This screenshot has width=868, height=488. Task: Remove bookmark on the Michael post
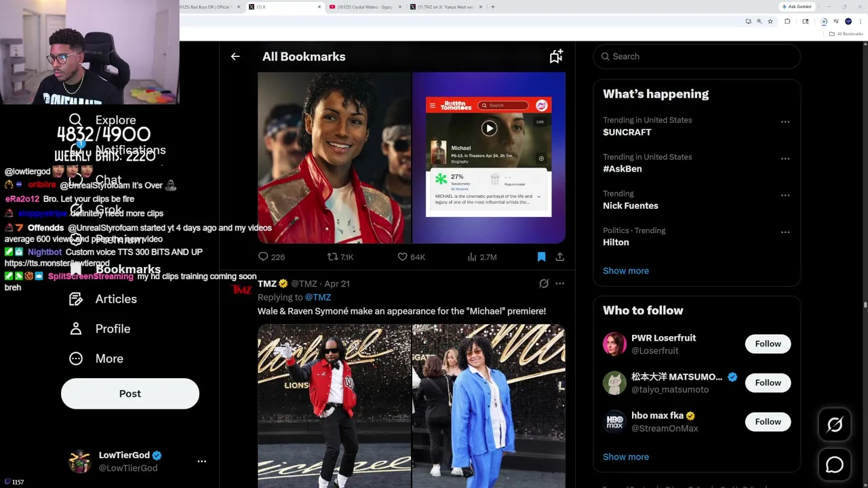541,257
